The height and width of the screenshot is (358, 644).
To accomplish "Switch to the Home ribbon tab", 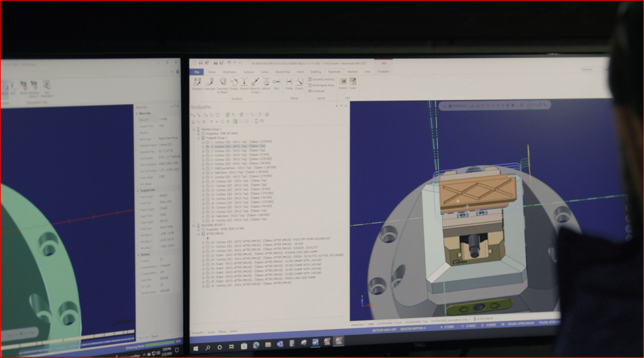I will (211, 72).
